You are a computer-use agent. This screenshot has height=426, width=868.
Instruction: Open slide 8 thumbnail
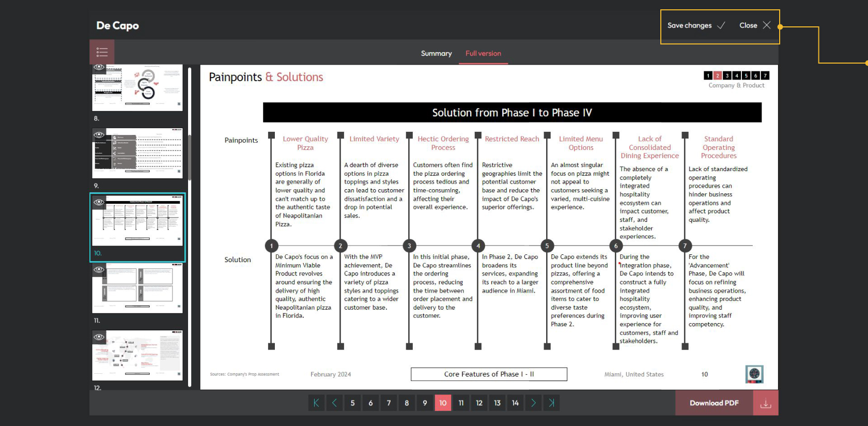pyautogui.click(x=137, y=87)
